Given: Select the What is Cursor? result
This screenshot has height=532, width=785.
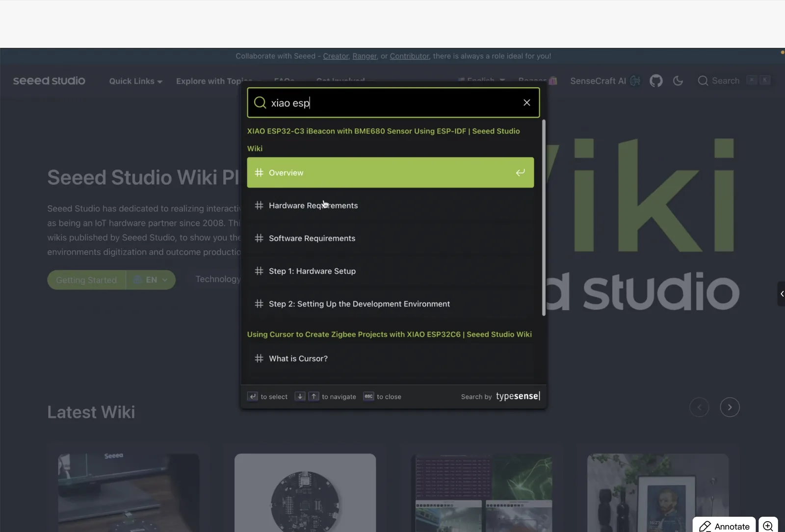Looking at the screenshot, I should 391,358.
